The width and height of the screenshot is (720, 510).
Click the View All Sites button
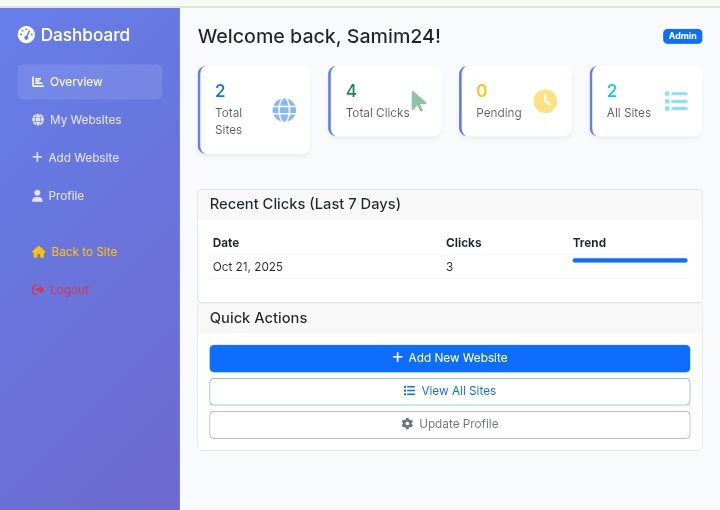(450, 392)
